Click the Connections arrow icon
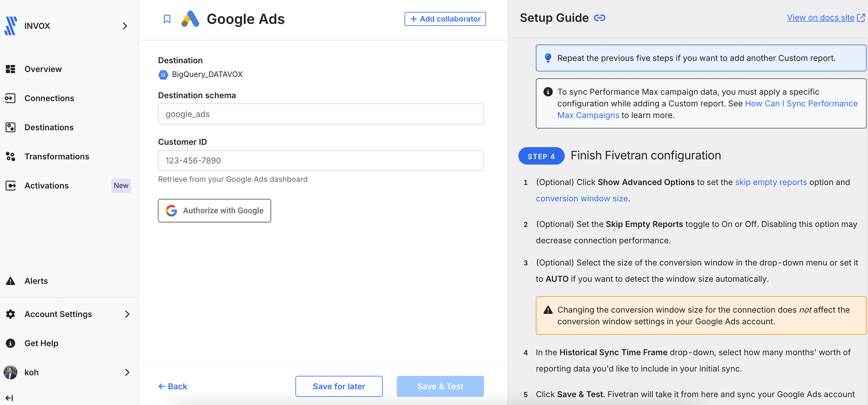Screen dimensions: 868x405 tap(10, 98)
